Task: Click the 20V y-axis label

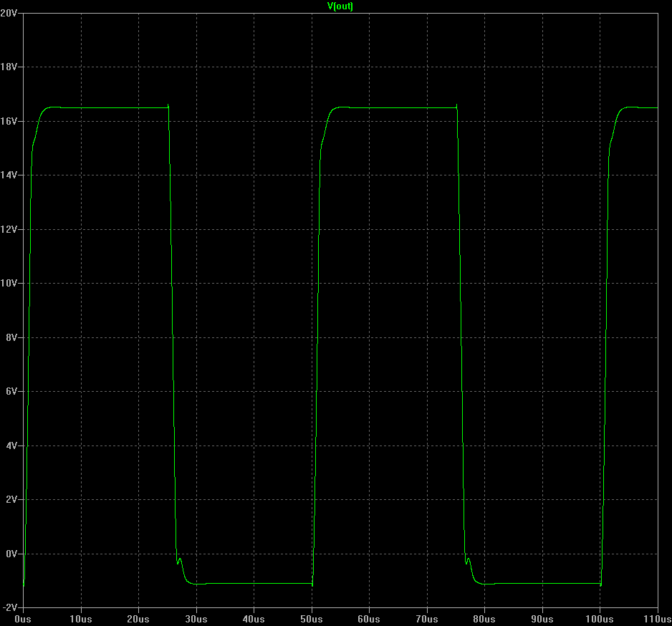Action: (x=9, y=13)
